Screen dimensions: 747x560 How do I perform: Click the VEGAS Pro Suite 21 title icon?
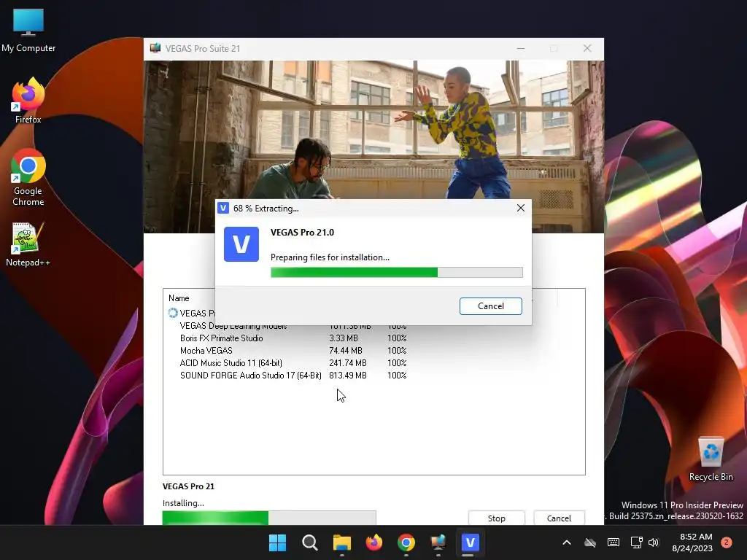pos(155,48)
